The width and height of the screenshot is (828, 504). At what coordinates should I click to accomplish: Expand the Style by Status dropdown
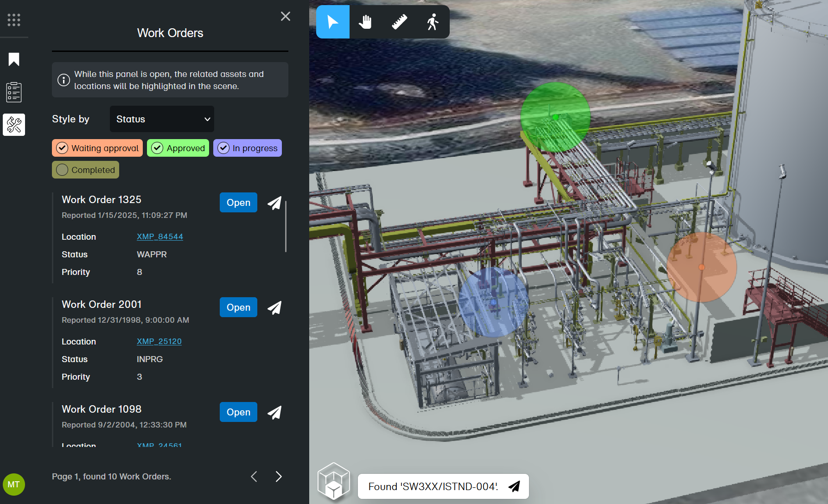(162, 119)
